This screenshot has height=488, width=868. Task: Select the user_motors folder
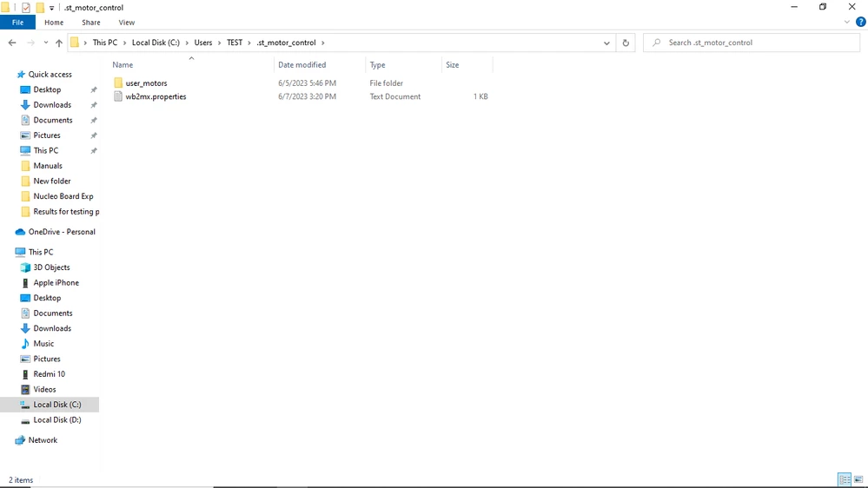point(146,83)
